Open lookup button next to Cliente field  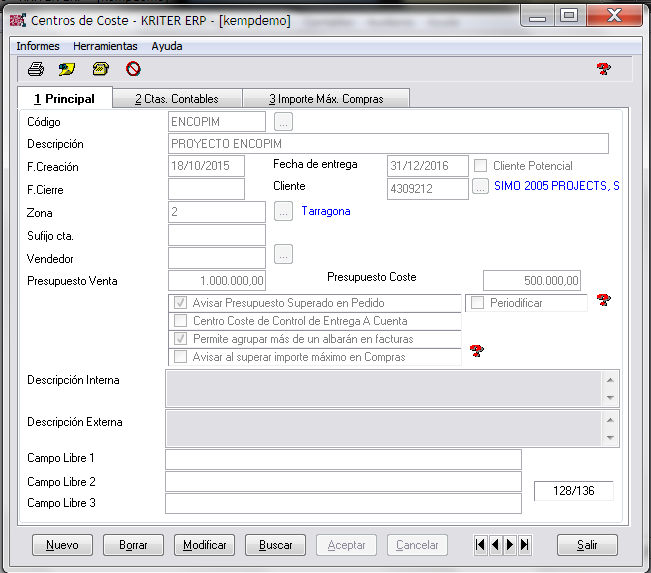tap(480, 186)
